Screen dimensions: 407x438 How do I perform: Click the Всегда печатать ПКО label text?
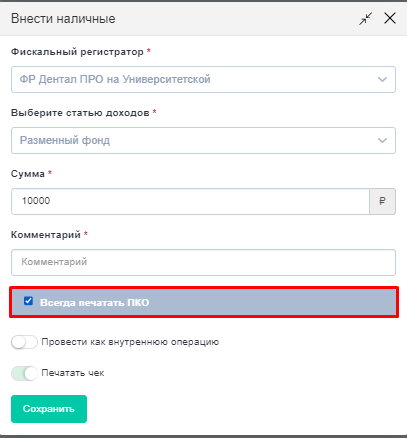95,303
